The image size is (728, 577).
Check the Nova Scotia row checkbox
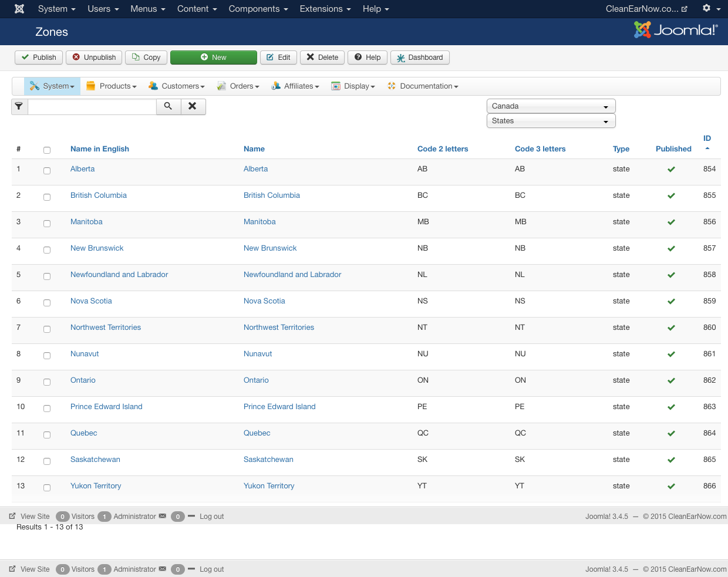(x=47, y=303)
